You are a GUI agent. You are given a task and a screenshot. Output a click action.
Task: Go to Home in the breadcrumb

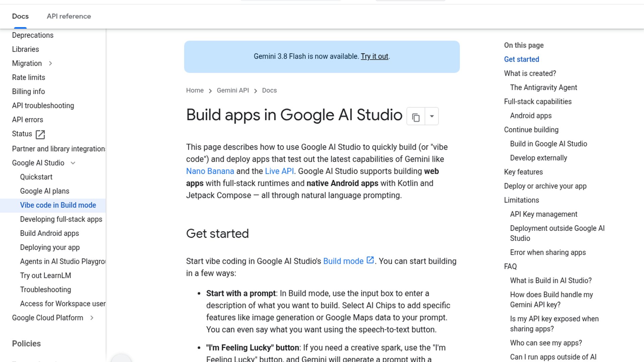pos(195,90)
